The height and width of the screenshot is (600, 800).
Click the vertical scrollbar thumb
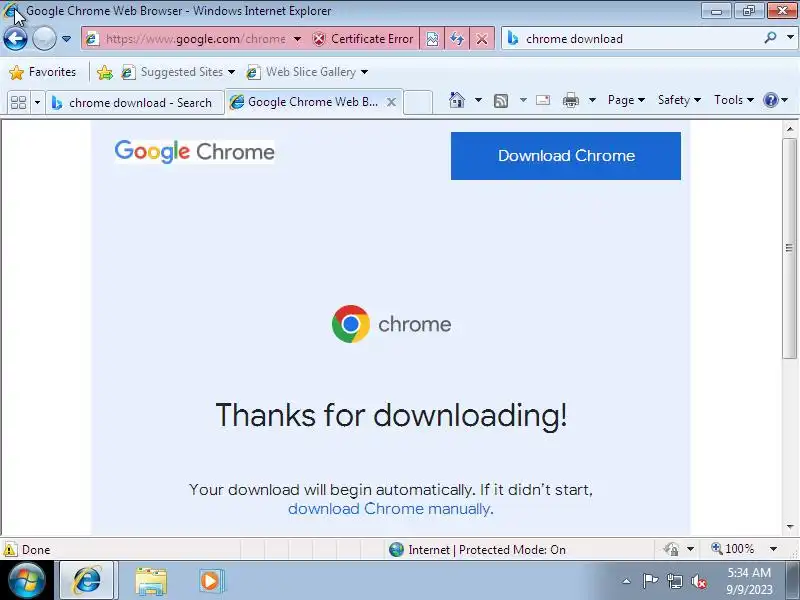click(790, 248)
